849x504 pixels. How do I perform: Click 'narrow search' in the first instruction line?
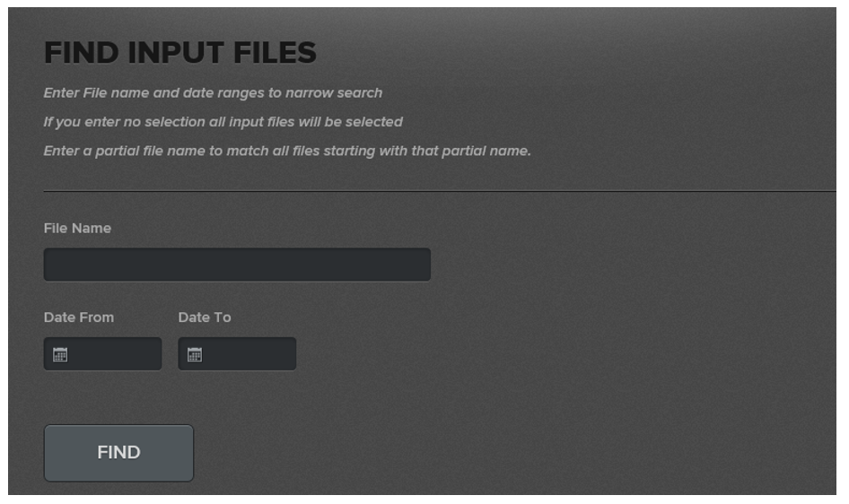coord(334,93)
